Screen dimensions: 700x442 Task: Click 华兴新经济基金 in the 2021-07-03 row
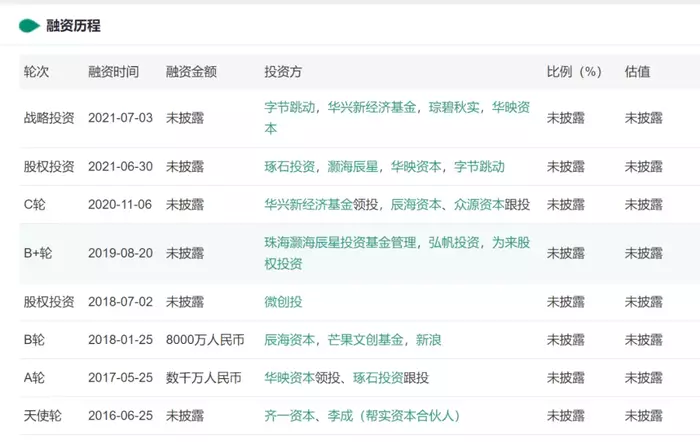[x=373, y=107]
